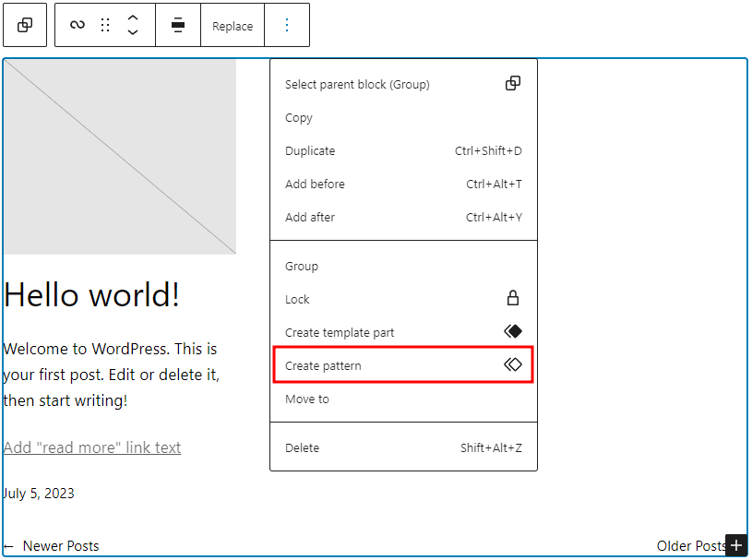Click the pattern icon next to Create pattern

click(513, 364)
